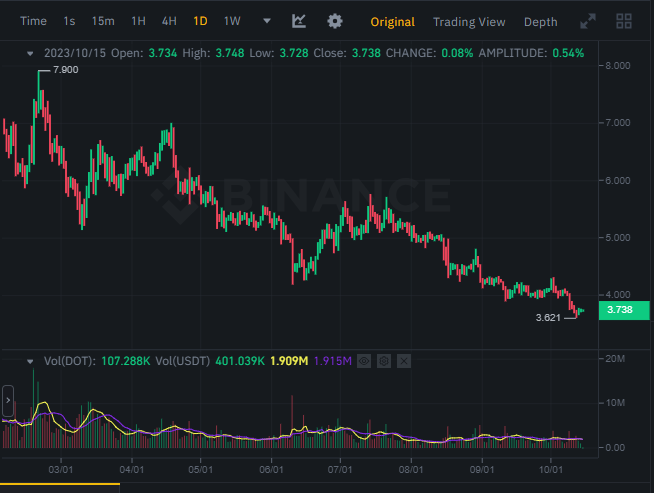Select the Original chart tab

(392, 22)
